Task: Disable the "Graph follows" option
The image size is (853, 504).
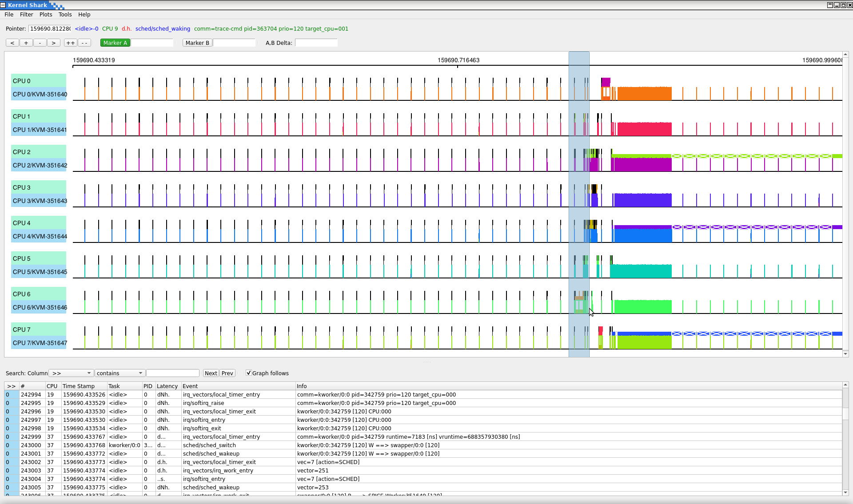Action: point(249,373)
